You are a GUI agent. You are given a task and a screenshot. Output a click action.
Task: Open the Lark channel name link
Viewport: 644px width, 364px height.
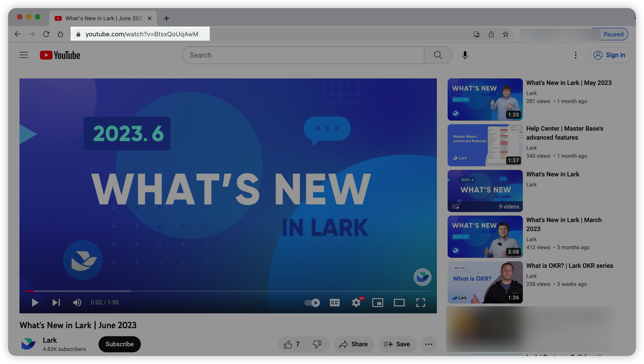point(50,340)
